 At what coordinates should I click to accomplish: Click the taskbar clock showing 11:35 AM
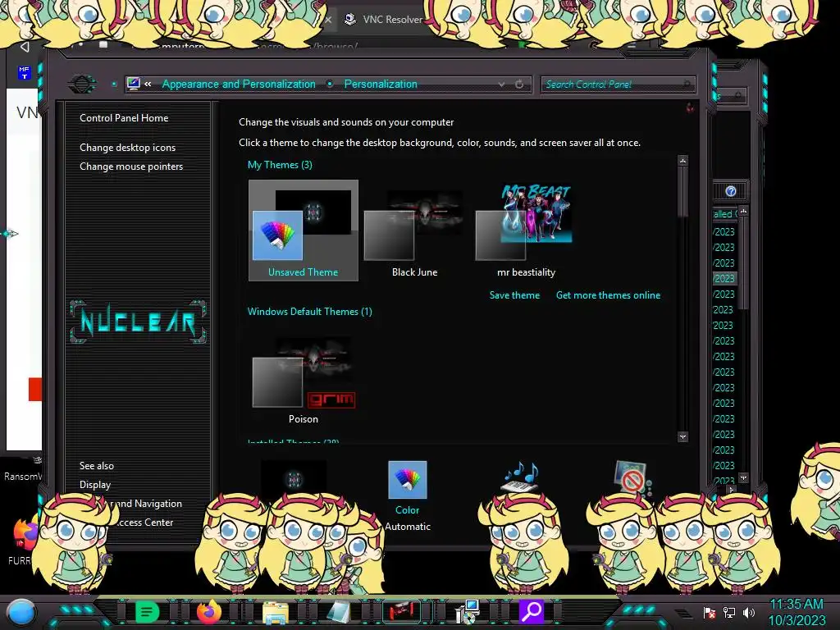pos(797,612)
